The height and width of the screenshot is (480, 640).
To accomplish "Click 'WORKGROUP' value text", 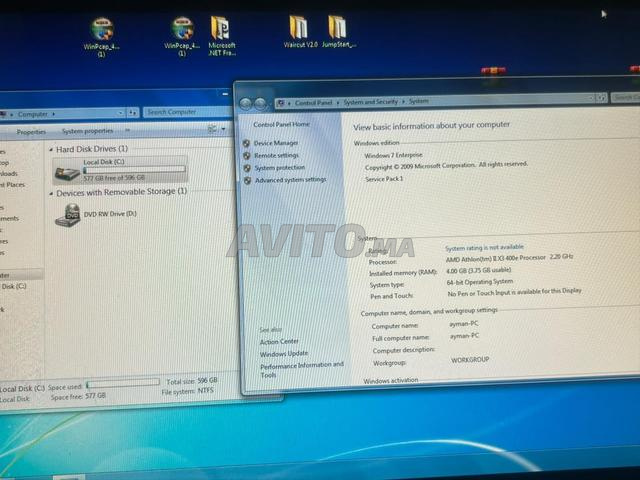I will (x=470, y=360).
